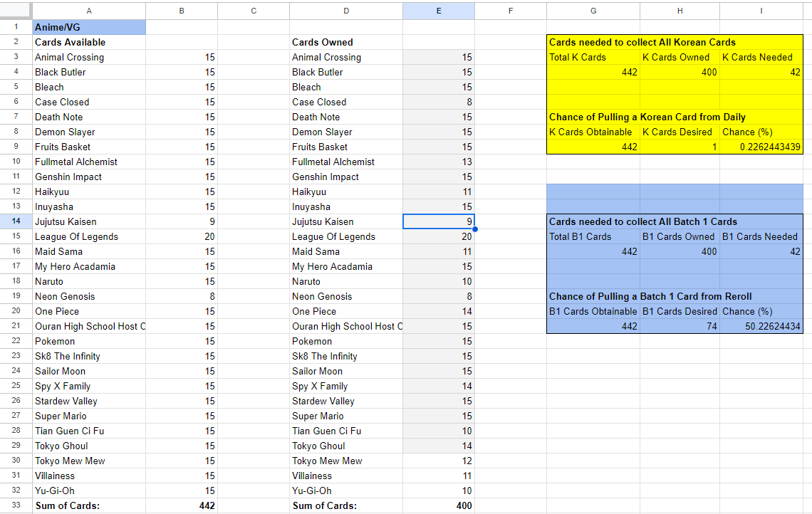Click Cards needed to collect All Batch 1 heading

[x=642, y=222]
